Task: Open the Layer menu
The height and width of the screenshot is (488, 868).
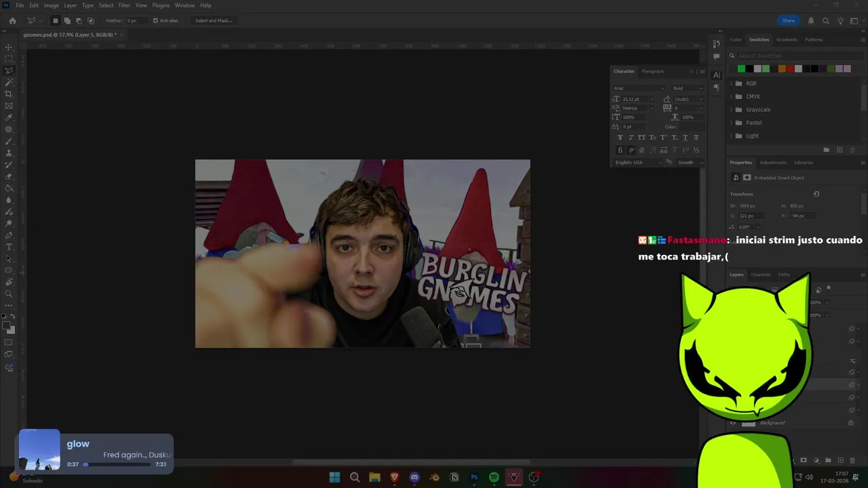Action: click(71, 5)
